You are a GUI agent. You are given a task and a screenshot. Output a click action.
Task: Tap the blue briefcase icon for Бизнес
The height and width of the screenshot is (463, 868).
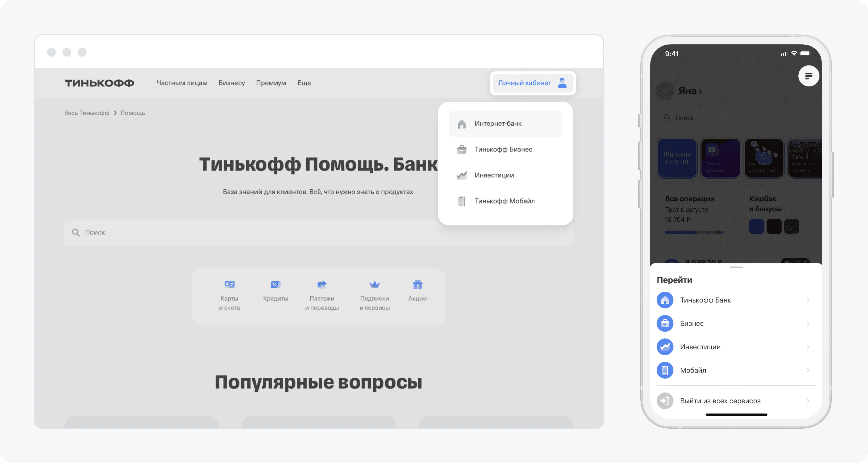pyautogui.click(x=665, y=324)
